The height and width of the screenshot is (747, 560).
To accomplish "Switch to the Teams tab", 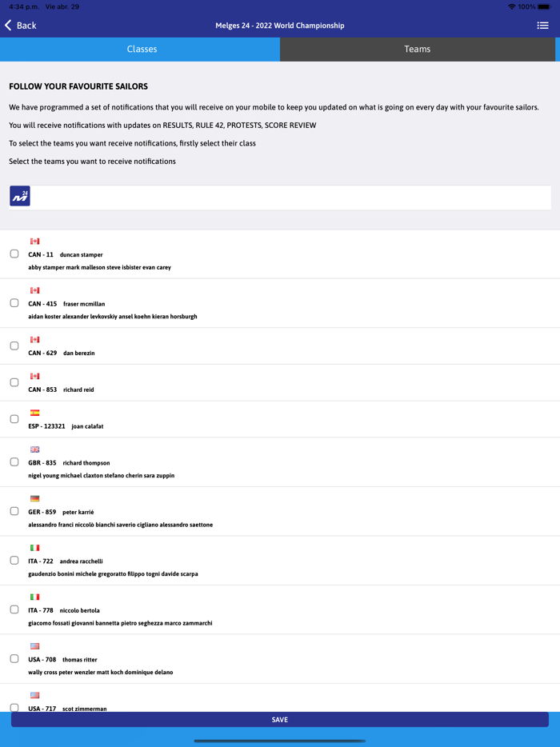I will 417,50.
